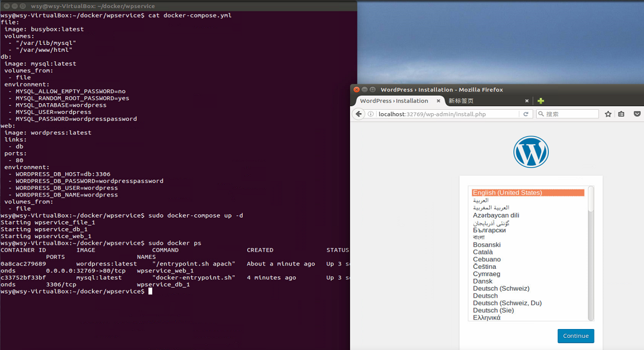Minimize the Firefox window
This screenshot has height=350, width=644.
[365, 90]
